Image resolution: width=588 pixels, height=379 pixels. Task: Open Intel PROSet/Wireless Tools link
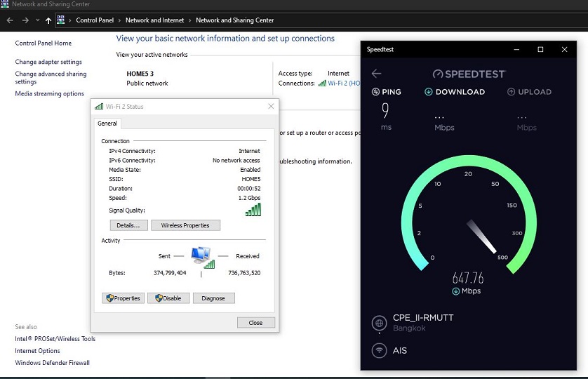[x=55, y=339]
